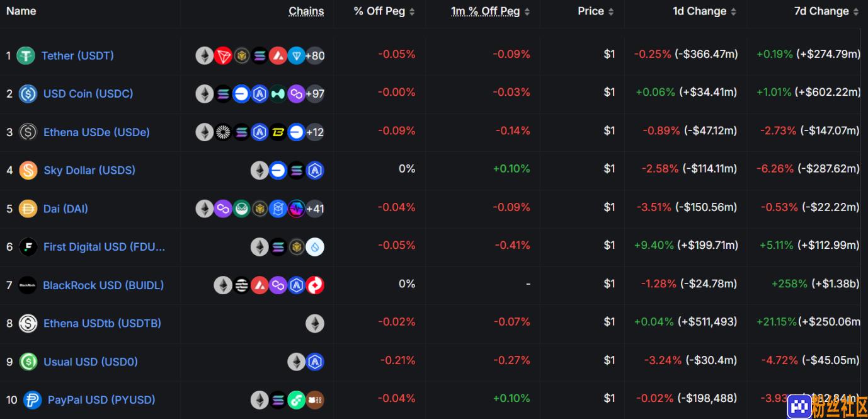Click the BlackRock USD logo icon
The image size is (868, 419).
(28, 285)
